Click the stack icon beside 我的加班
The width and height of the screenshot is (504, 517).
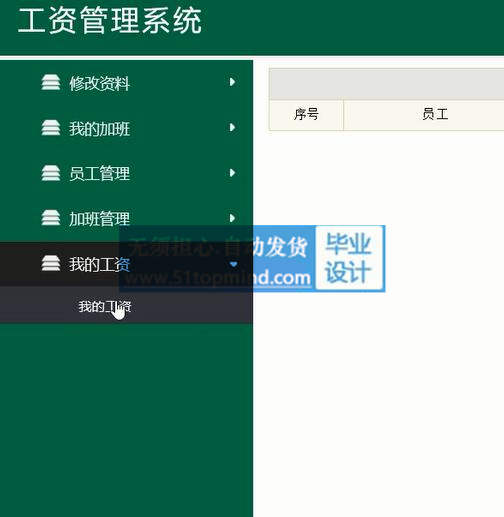click(51, 128)
